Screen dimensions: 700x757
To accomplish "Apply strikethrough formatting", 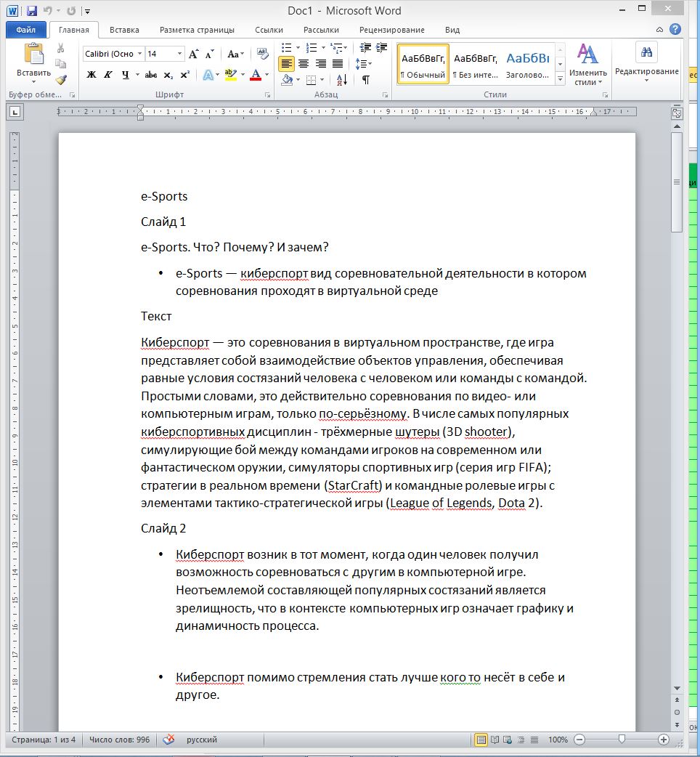I will click(x=151, y=75).
